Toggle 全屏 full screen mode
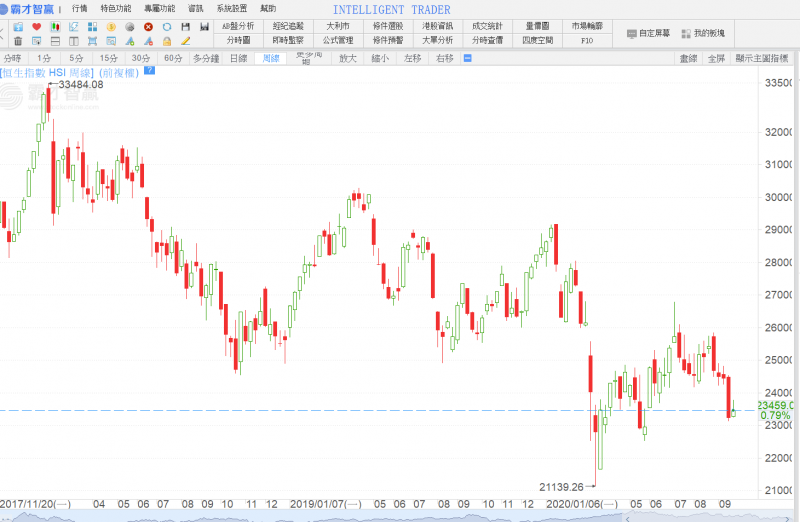Viewport: 800px width, 522px height. [716, 59]
